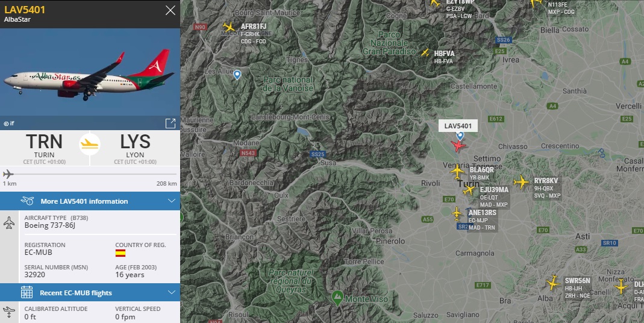Select the AFR81FJ aircraft icon
This screenshot has width=644, height=323.
[229, 28]
